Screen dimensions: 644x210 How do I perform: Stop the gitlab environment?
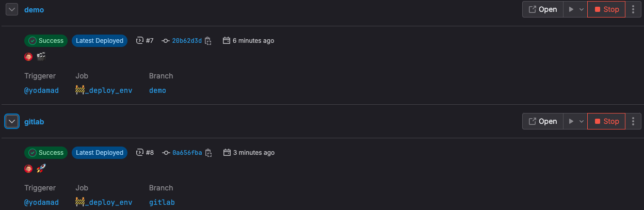click(x=606, y=121)
